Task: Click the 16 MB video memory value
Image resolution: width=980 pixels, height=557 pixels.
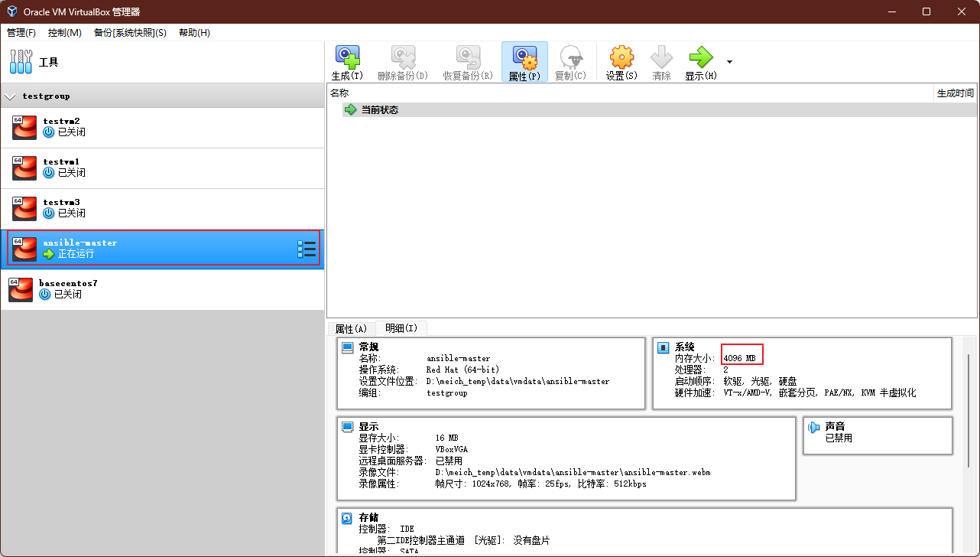Action: coord(447,438)
